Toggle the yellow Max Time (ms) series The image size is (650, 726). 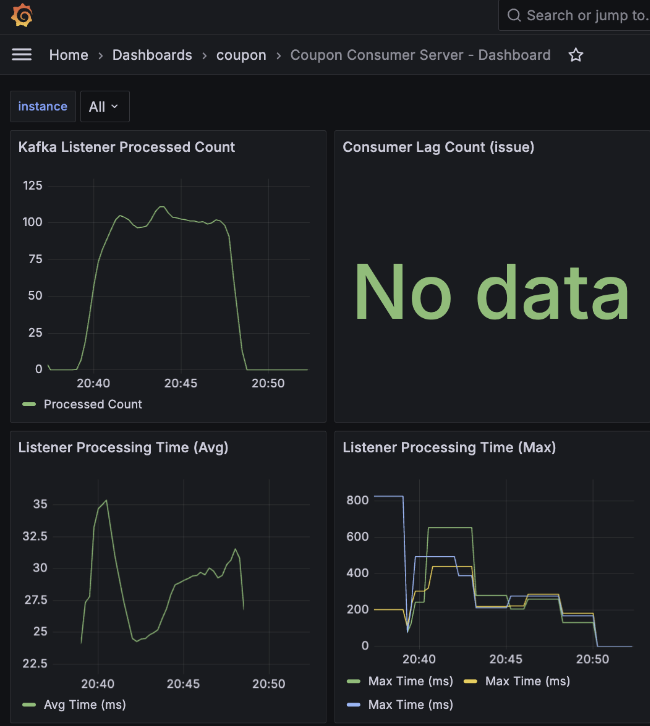tap(527, 681)
